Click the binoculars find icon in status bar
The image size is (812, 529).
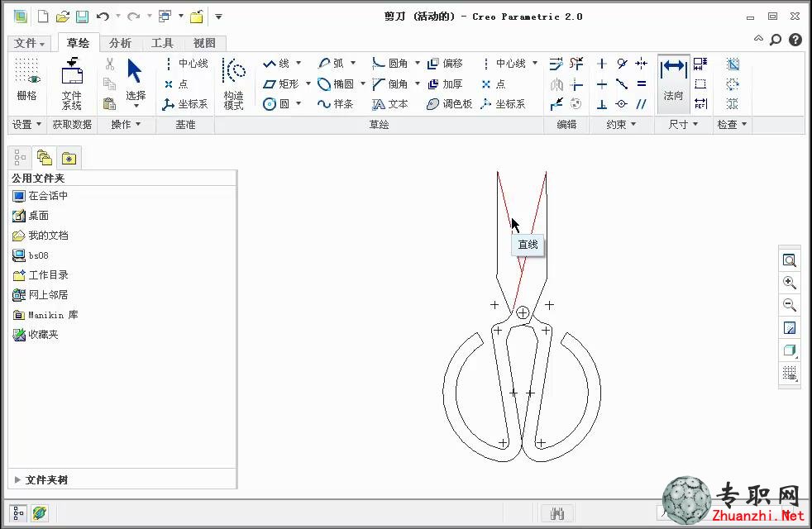pos(556,513)
